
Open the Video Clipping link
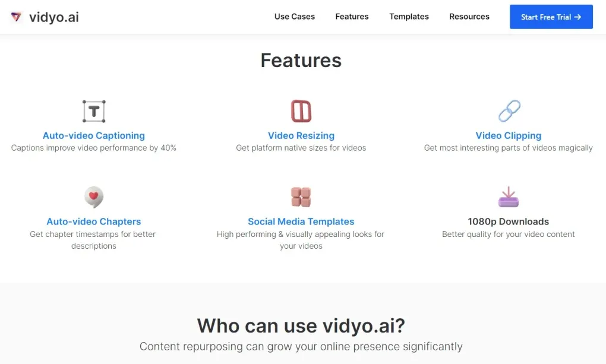point(508,135)
